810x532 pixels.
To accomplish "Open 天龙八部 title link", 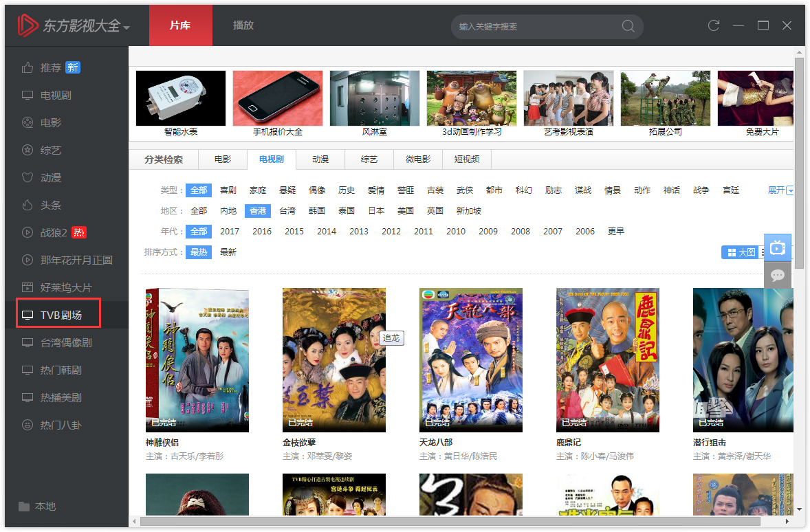I will tap(436, 442).
